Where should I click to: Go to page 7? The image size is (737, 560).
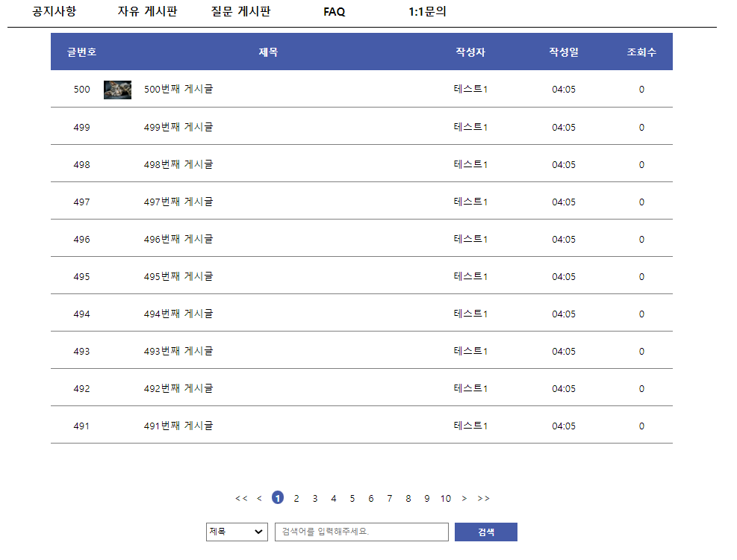point(390,499)
